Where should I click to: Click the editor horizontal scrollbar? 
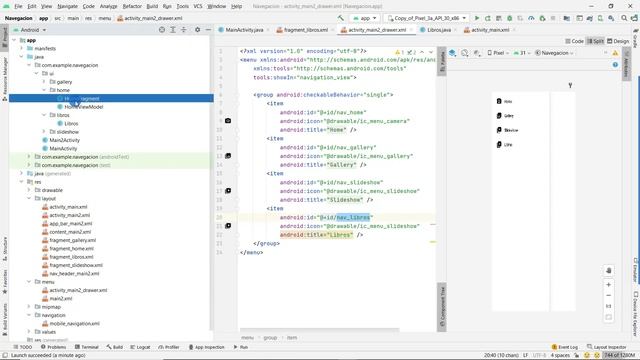319,329
